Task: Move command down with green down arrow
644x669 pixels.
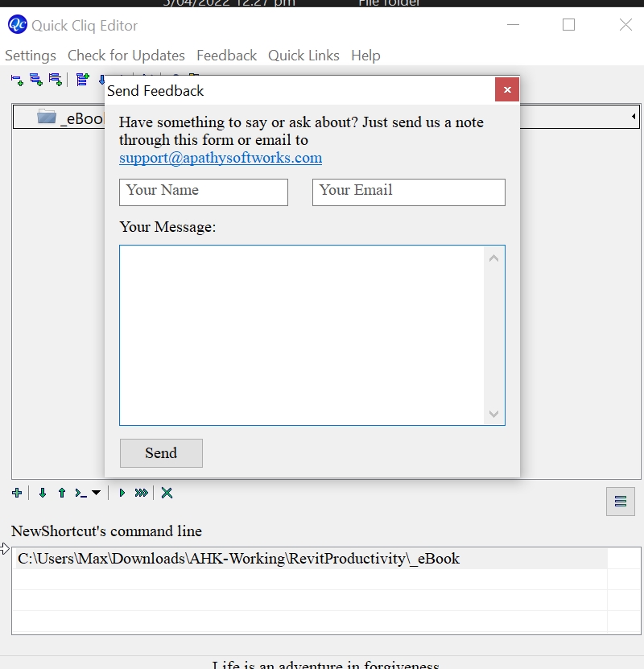Action: (43, 493)
